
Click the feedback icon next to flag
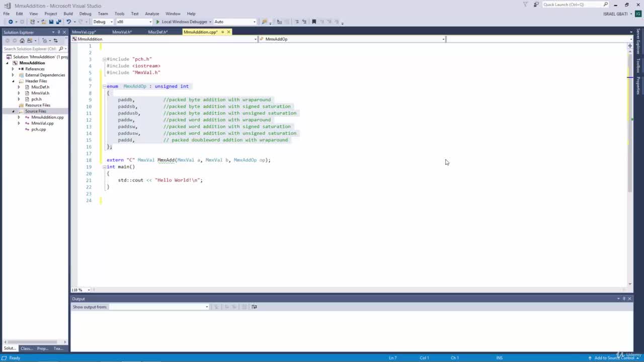coord(536,5)
